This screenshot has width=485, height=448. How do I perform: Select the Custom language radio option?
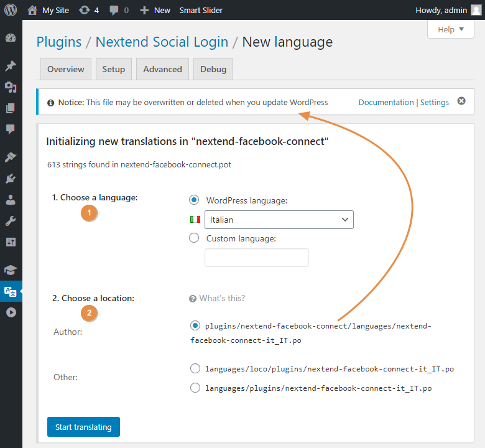[194, 238]
